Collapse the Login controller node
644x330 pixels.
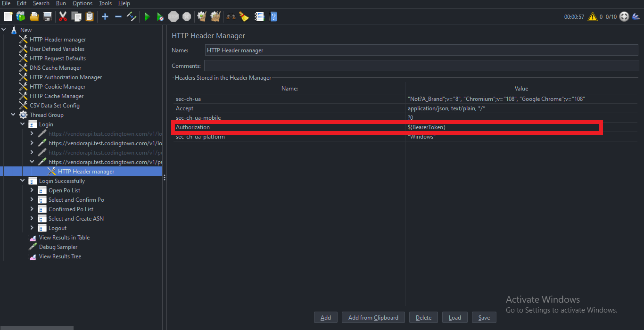(23, 124)
